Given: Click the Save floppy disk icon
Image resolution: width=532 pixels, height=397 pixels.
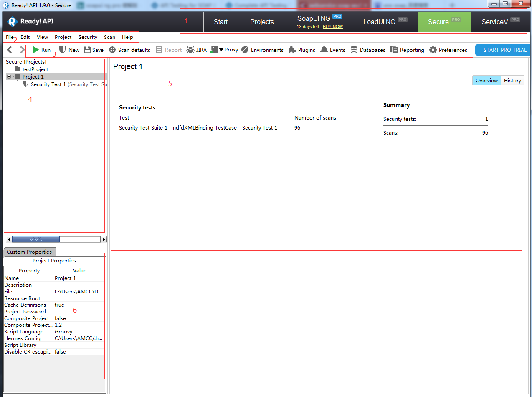Looking at the screenshot, I should tap(87, 50).
